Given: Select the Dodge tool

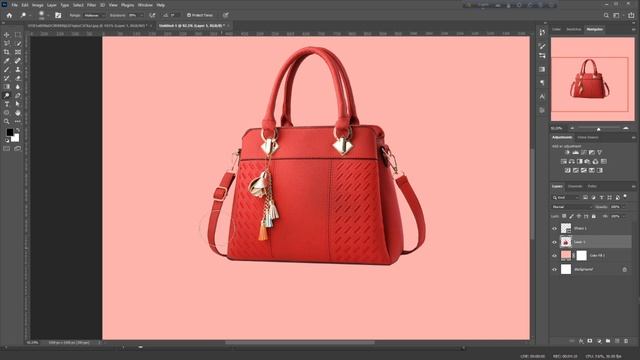Looking at the screenshot, I should point(7,95).
